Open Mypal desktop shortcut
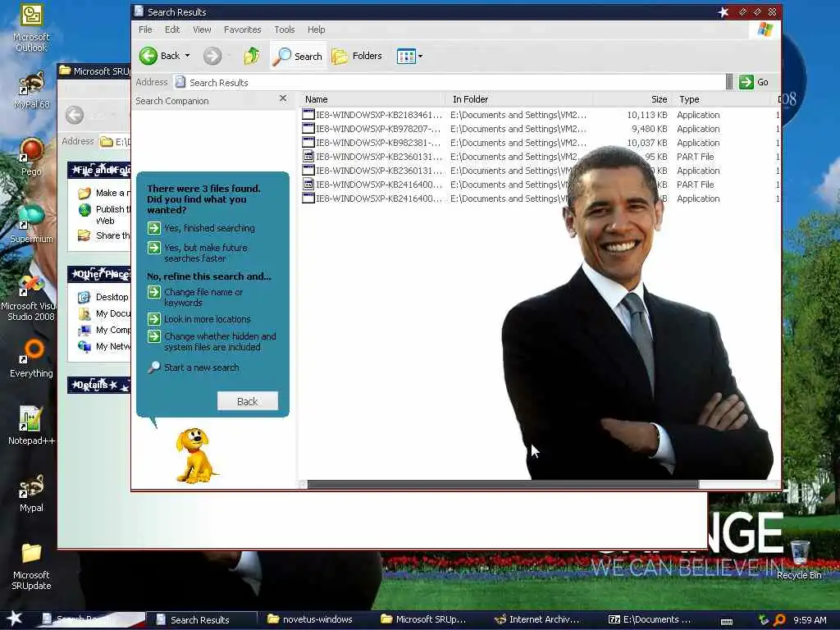This screenshot has height=630, width=840. coord(31,493)
